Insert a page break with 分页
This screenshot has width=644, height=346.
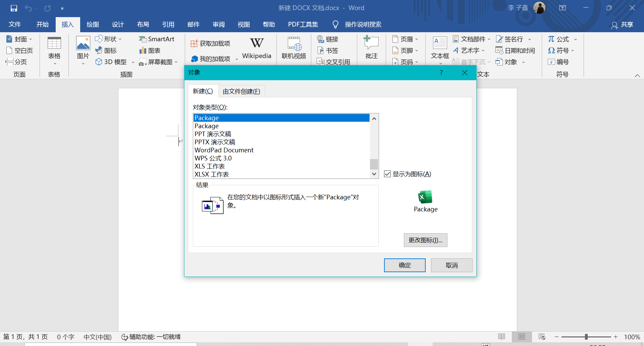click(x=16, y=62)
